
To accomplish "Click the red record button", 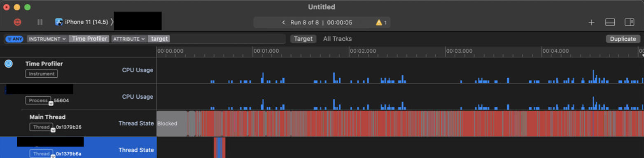I will point(18,22).
